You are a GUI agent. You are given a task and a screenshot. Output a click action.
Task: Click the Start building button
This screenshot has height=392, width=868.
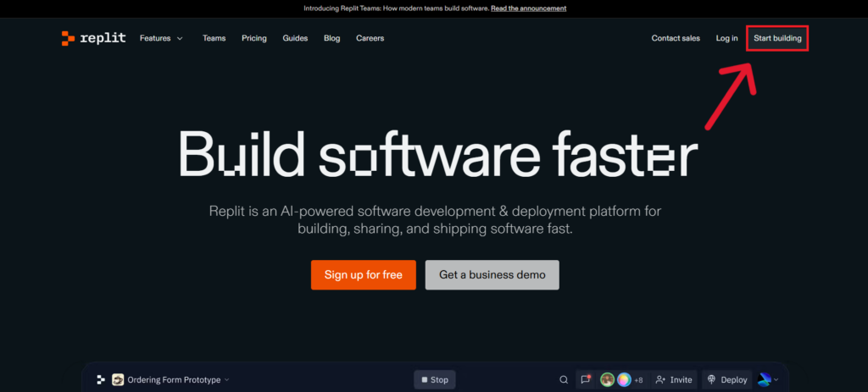pos(777,38)
